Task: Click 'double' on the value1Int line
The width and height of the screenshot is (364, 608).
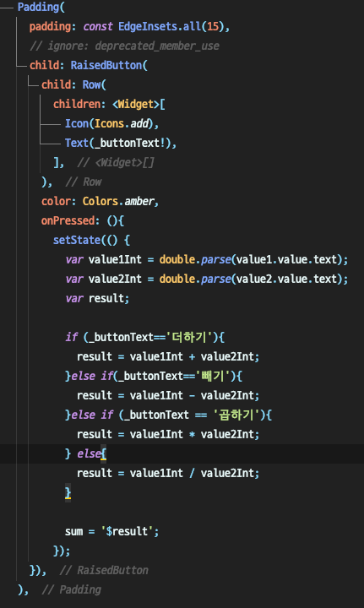Action: (x=177, y=259)
